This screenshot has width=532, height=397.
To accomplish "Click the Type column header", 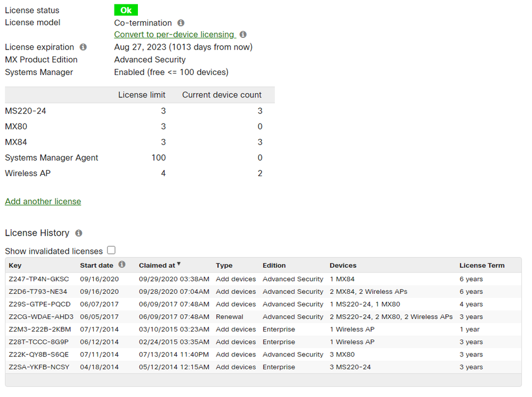I will [224, 266].
